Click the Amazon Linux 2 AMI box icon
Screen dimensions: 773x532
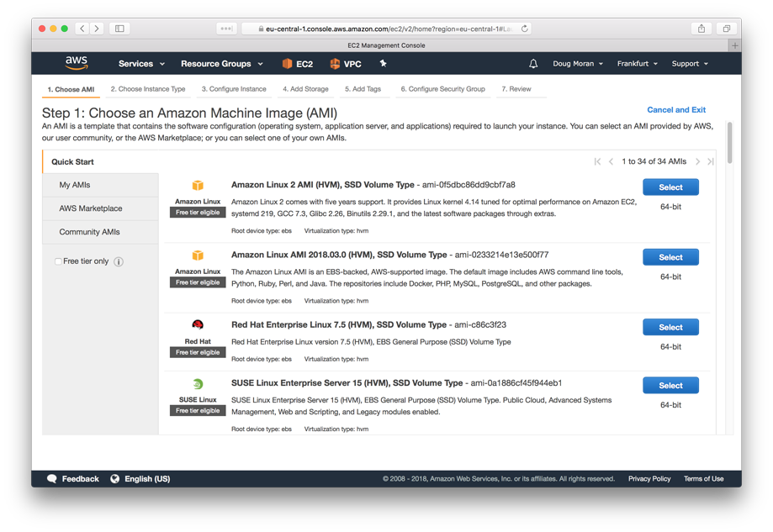point(198,185)
